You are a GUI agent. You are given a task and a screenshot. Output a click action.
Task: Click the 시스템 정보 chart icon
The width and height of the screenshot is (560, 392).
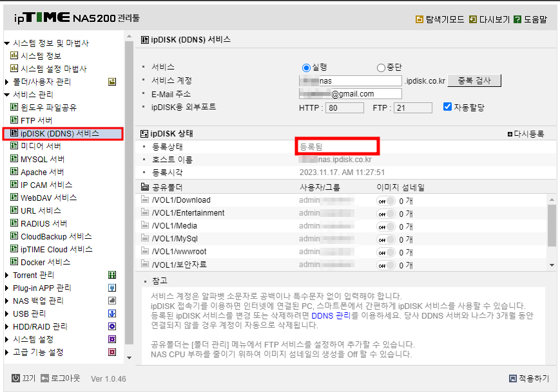(14, 55)
